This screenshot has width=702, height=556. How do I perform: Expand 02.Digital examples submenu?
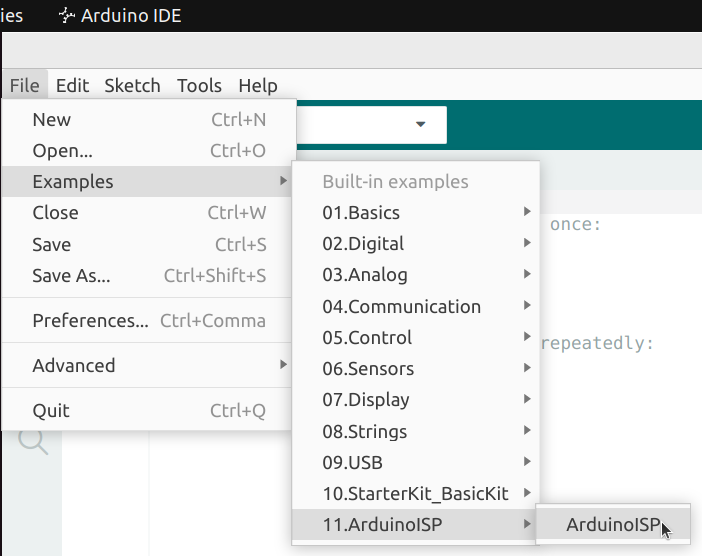(415, 244)
